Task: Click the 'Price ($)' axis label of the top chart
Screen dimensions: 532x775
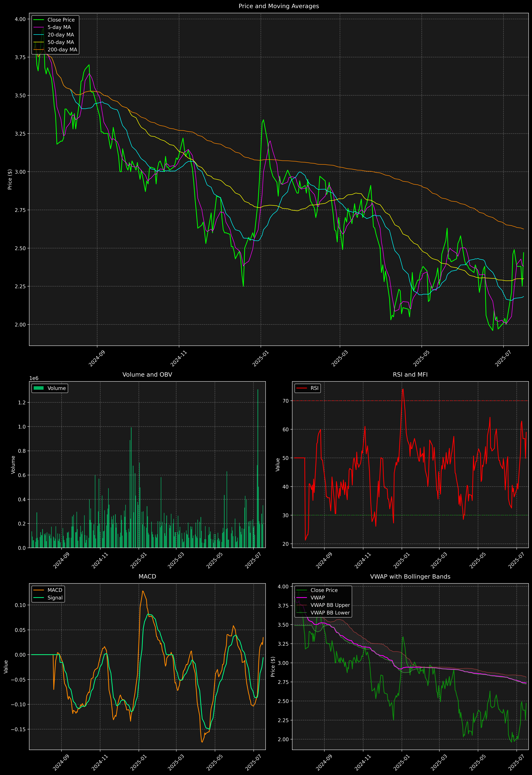Action: pos(10,179)
